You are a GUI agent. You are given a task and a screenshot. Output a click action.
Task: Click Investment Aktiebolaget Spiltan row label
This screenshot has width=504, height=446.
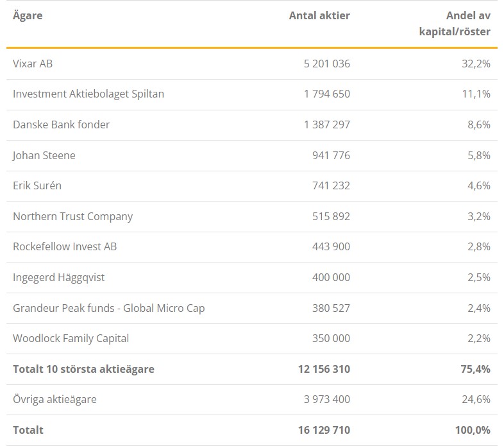pos(88,94)
